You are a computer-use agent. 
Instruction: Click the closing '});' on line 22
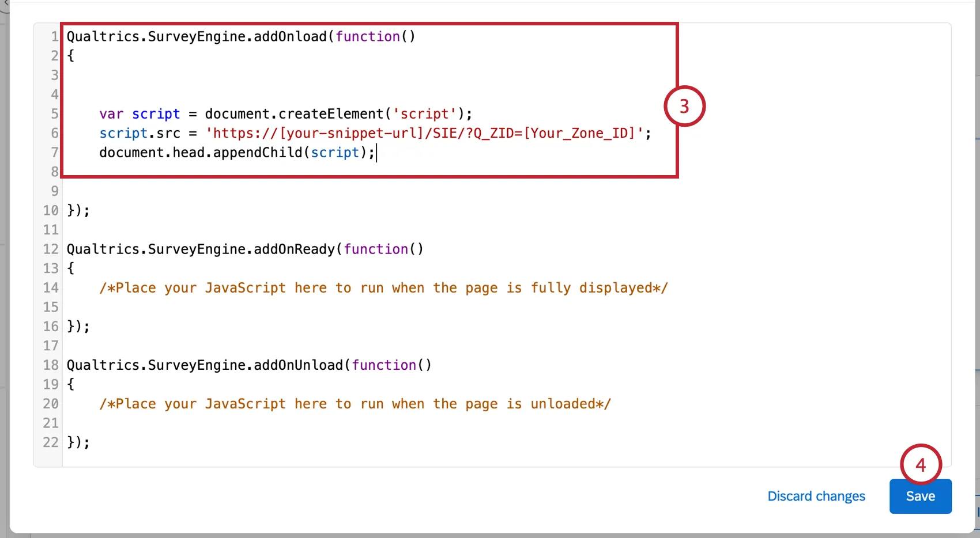[78, 442]
